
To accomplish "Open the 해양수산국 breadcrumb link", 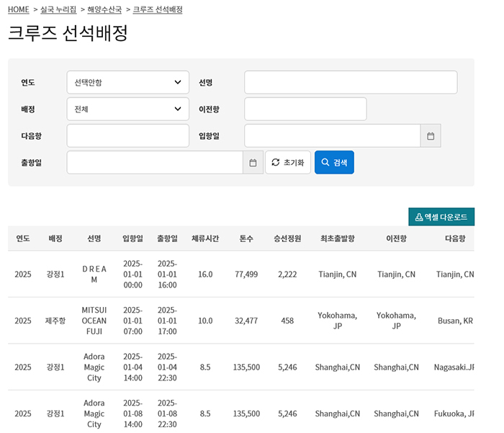I will tap(104, 9).
